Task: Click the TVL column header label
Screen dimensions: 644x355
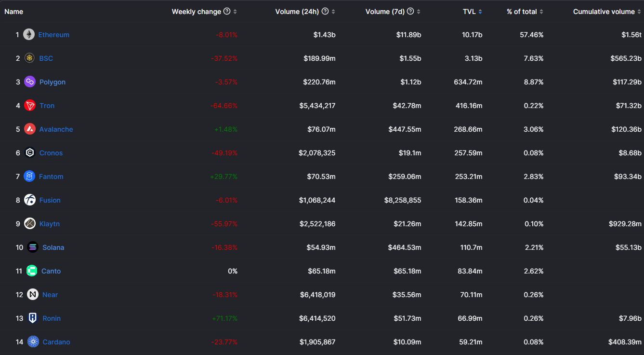Action: [469, 12]
